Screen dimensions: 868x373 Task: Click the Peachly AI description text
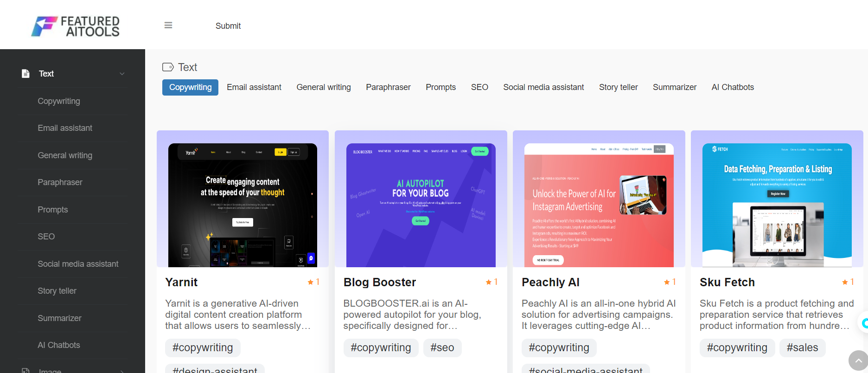(599, 315)
